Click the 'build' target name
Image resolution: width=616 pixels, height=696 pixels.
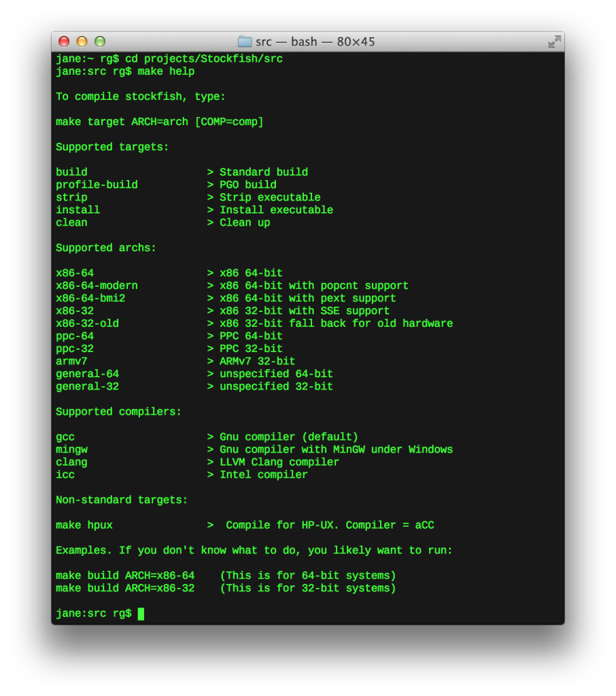click(x=71, y=172)
